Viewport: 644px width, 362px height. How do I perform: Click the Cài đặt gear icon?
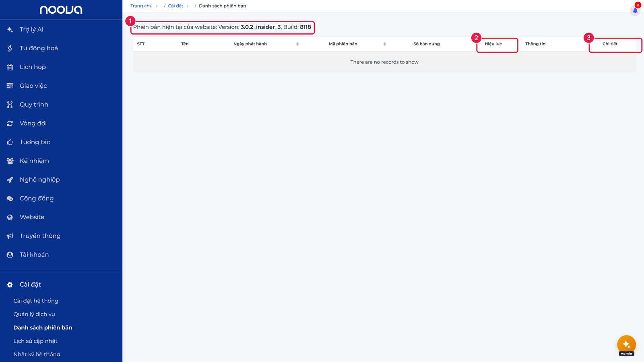10,285
